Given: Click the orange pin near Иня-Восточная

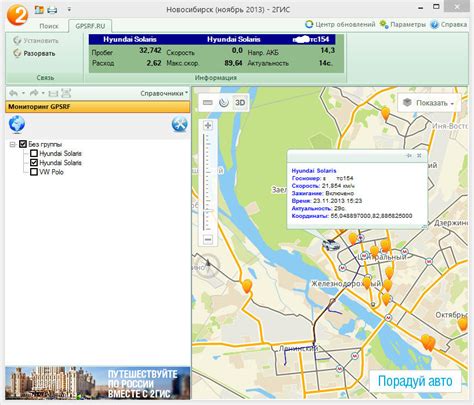Looking at the screenshot, I should click(385, 113).
